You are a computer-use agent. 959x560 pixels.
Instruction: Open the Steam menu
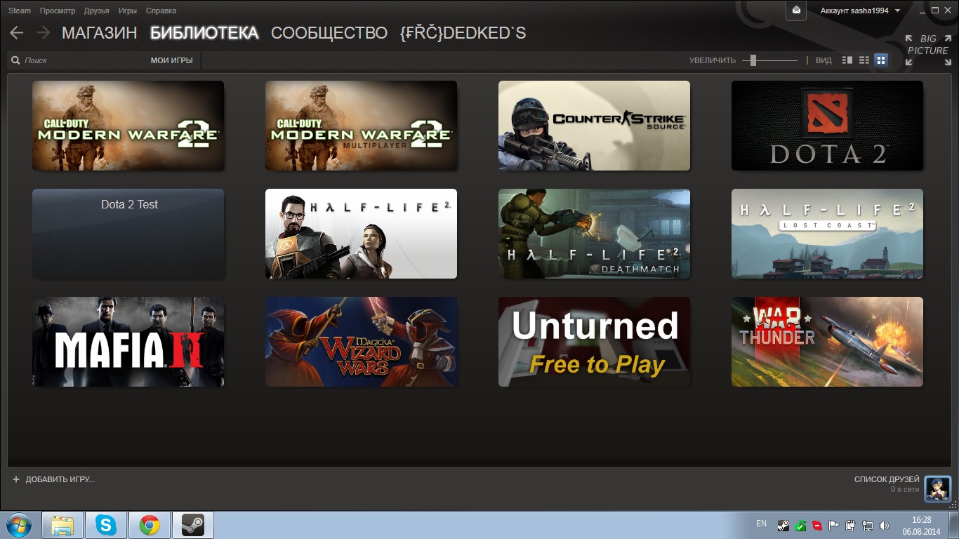pyautogui.click(x=20, y=11)
